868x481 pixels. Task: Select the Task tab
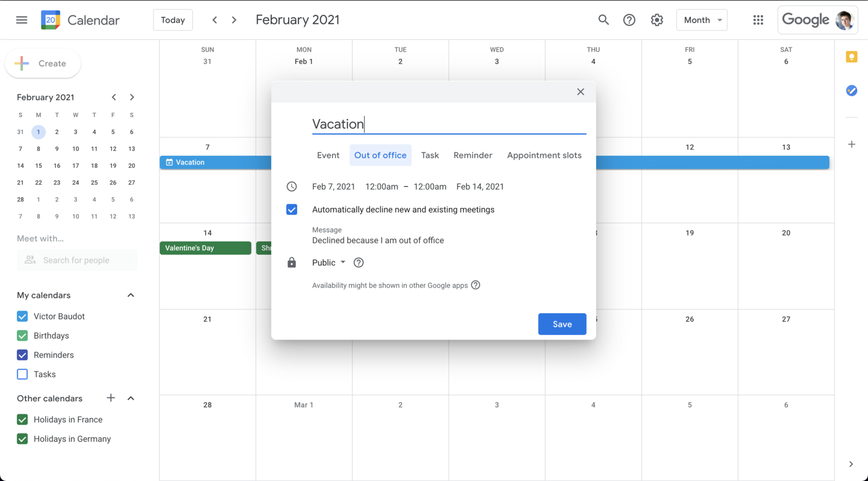click(430, 155)
